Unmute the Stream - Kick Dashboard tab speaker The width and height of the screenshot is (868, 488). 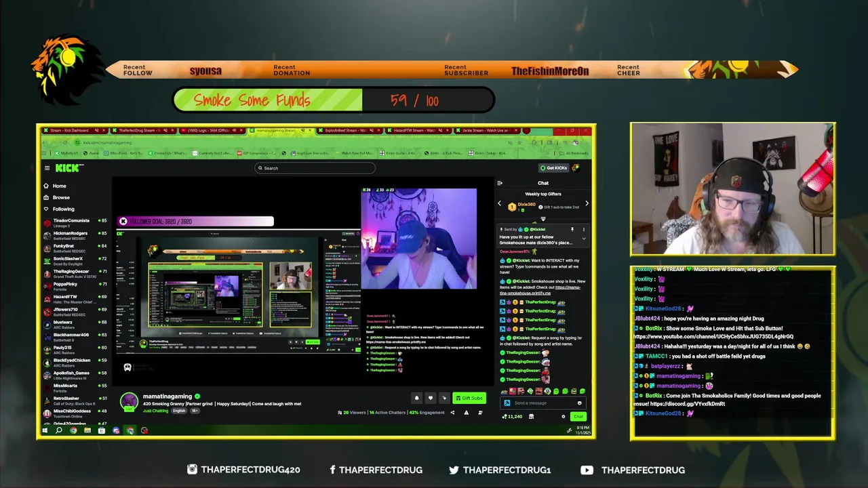click(96, 130)
